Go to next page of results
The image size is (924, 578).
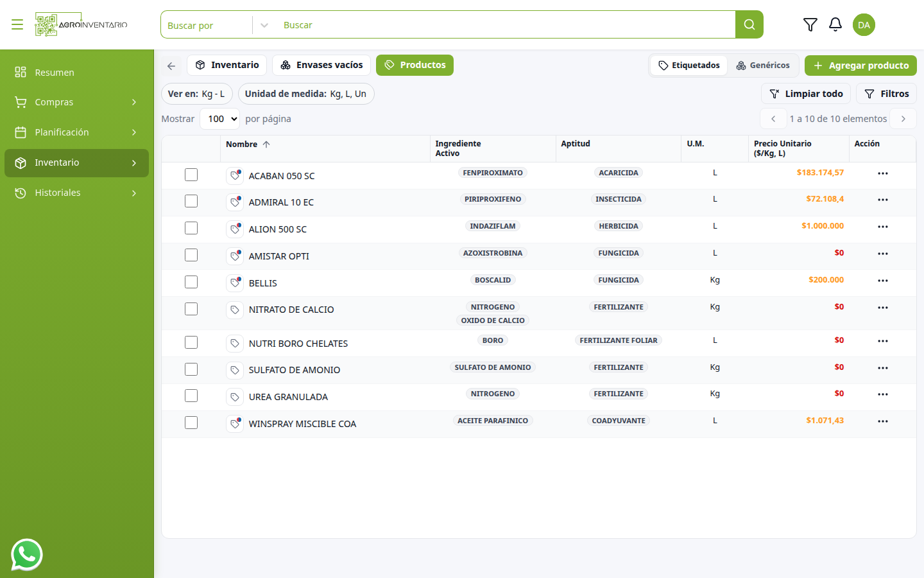coord(903,119)
